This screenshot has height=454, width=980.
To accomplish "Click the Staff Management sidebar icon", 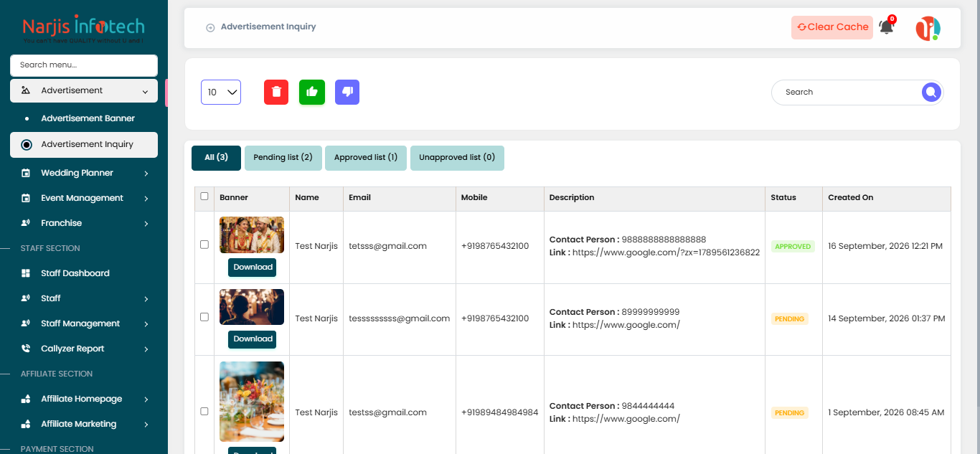I will click(x=26, y=323).
